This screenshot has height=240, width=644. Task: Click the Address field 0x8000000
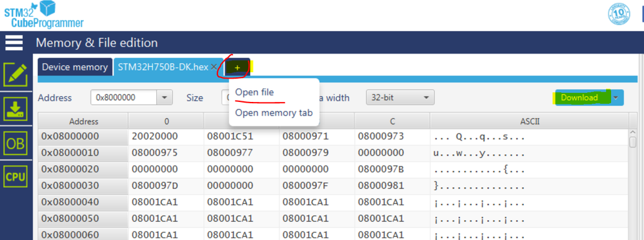pyautogui.click(x=124, y=98)
